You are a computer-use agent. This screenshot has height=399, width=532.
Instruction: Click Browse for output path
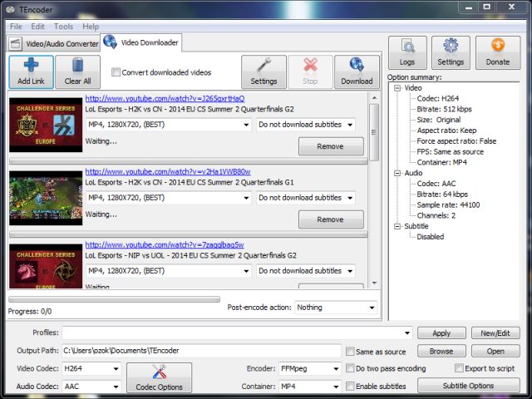(441, 351)
